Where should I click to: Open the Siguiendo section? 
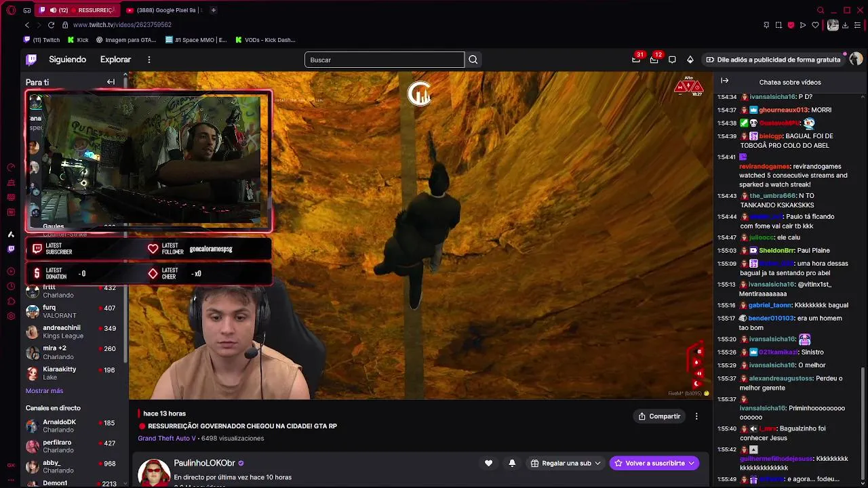67,60
